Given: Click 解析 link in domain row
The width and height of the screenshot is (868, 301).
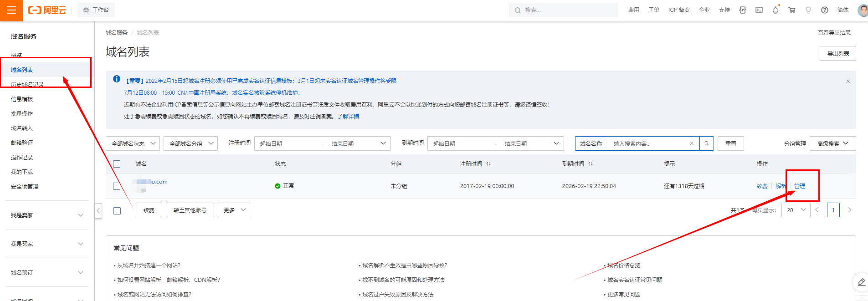Looking at the screenshot, I should pos(781,186).
